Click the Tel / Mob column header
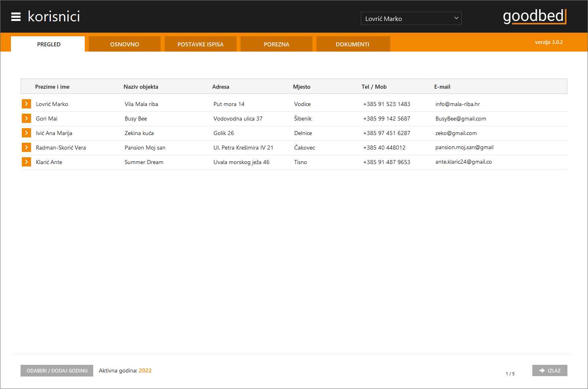 pyautogui.click(x=374, y=87)
